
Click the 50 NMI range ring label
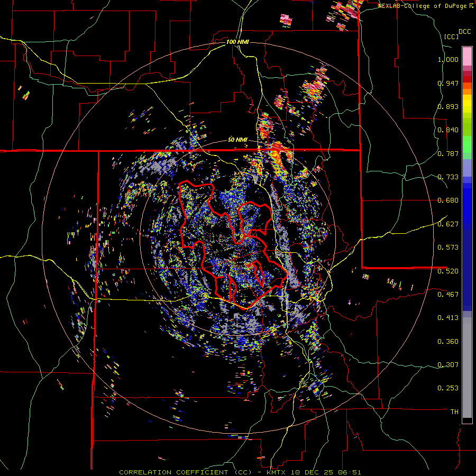tap(237, 140)
